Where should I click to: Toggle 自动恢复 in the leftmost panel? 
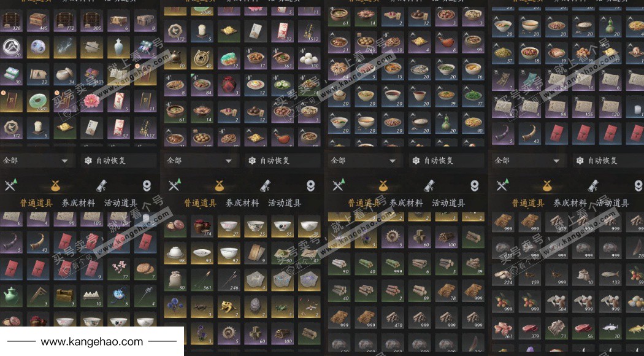click(x=105, y=161)
